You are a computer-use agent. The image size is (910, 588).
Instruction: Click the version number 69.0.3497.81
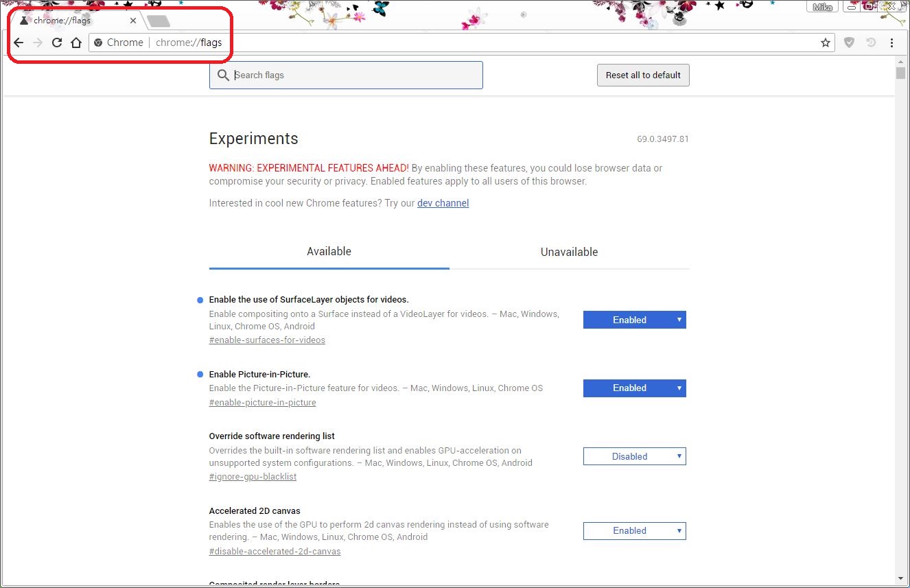click(663, 139)
